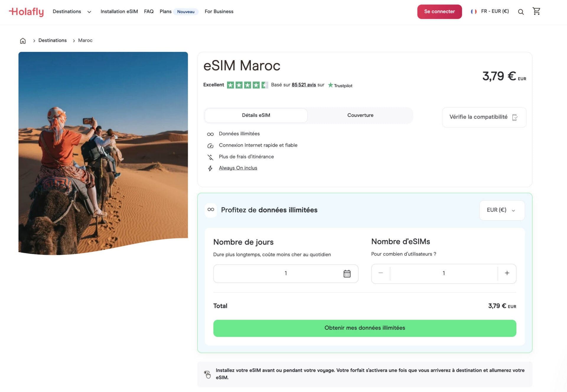This screenshot has width=567, height=392.
Task: Click the Holafly logo
Action: click(26, 12)
